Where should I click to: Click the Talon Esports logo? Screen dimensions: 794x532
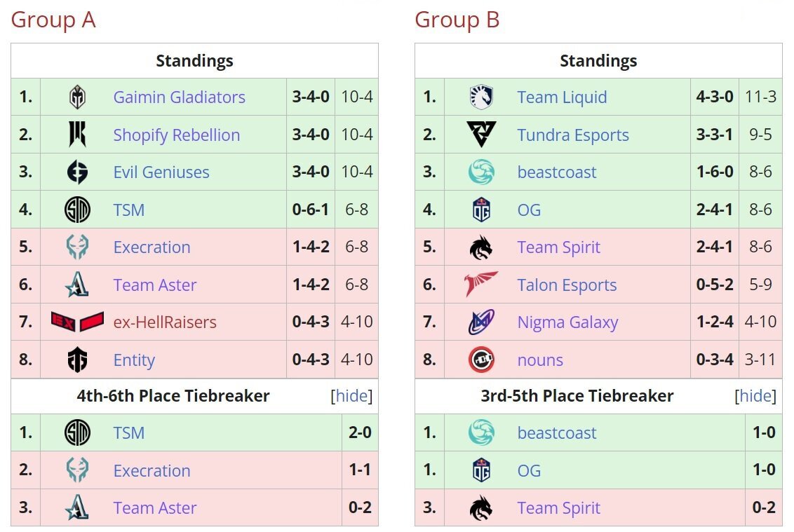[481, 285]
